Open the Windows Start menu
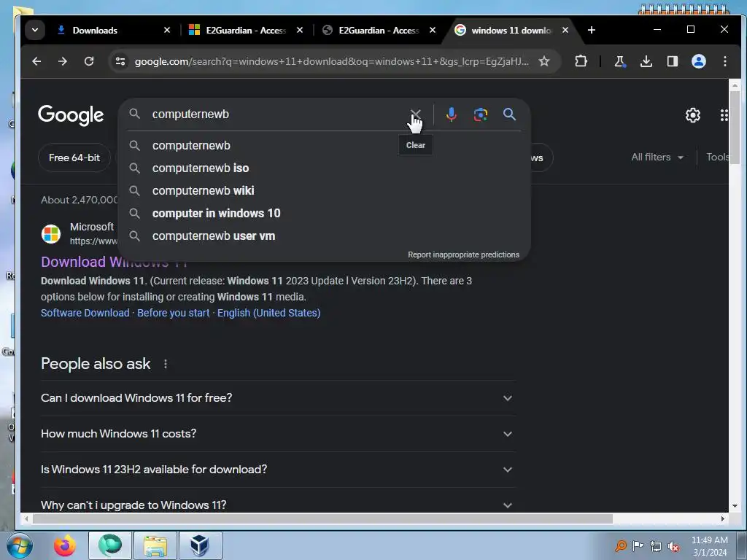 point(20,545)
